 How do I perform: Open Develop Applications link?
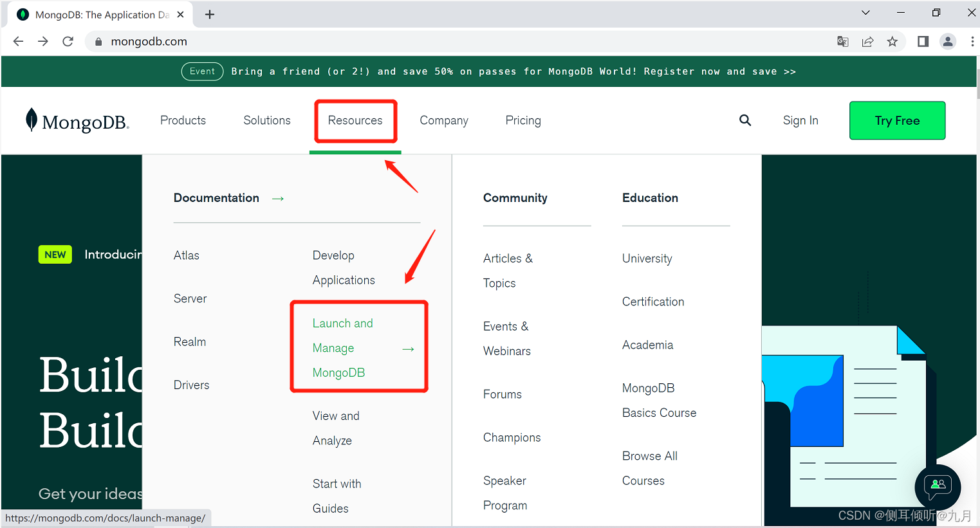coord(344,268)
